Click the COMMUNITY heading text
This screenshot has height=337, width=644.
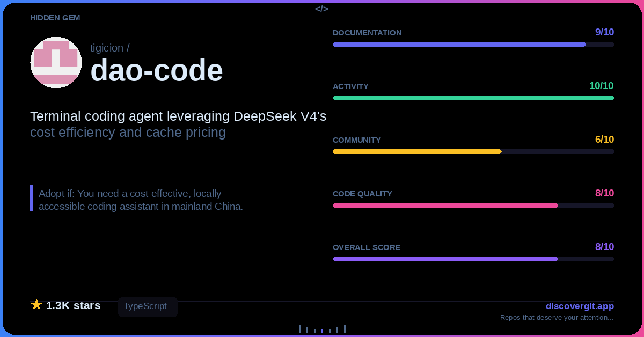[357, 140]
